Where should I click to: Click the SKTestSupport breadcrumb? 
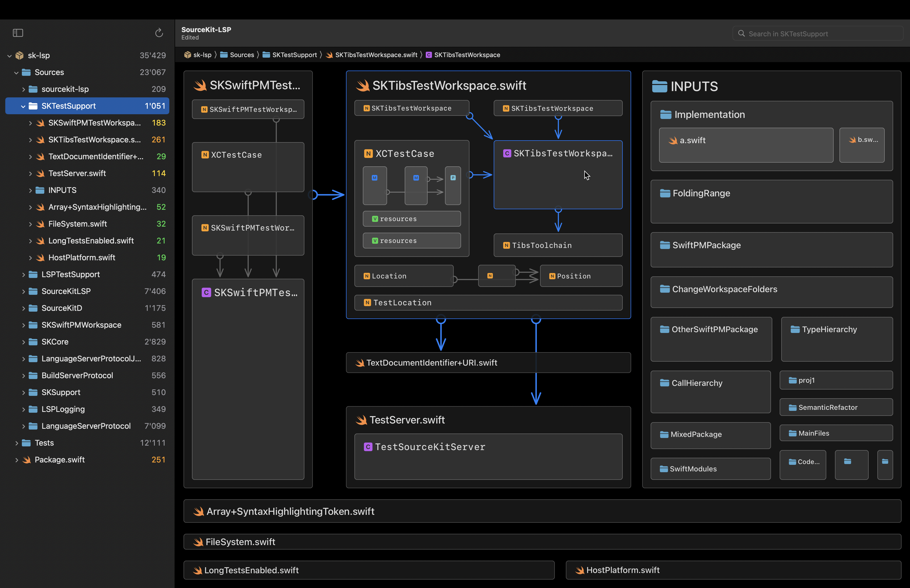pyautogui.click(x=290, y=55)
